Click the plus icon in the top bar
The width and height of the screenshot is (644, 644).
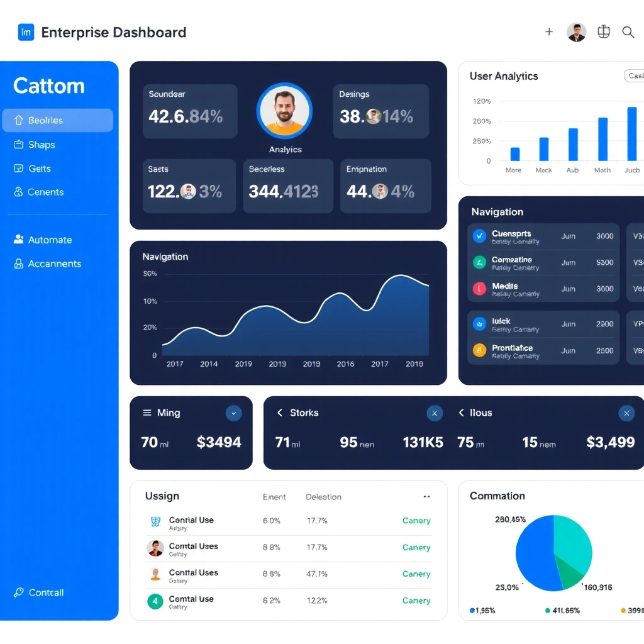(549, 31)
